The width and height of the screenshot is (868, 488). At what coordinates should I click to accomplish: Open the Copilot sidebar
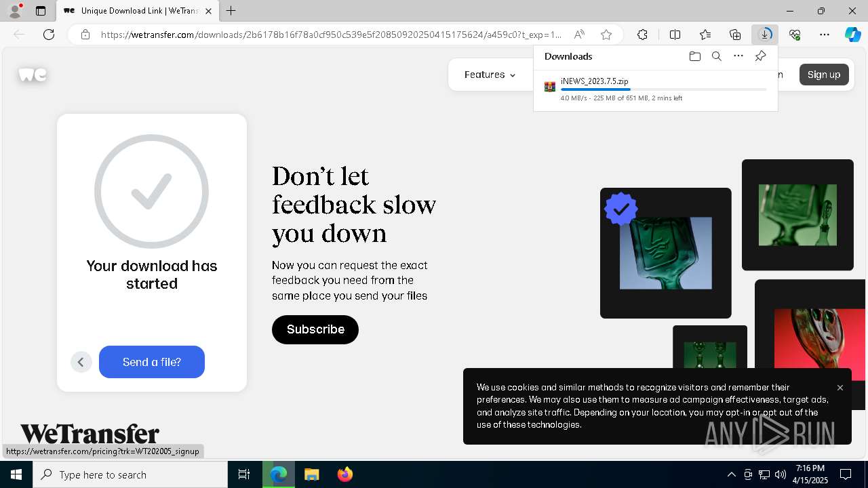coord(852,35)
